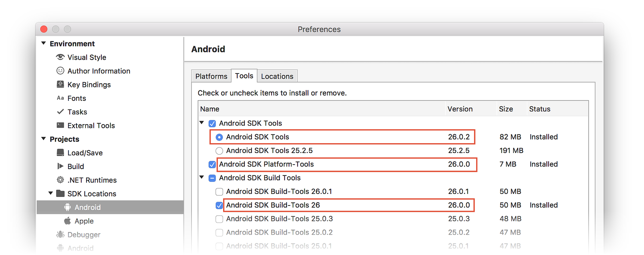Switch to the Platforms tab
Screen dimensions: 644x255
pyautogui.click(x=211, y=76)
